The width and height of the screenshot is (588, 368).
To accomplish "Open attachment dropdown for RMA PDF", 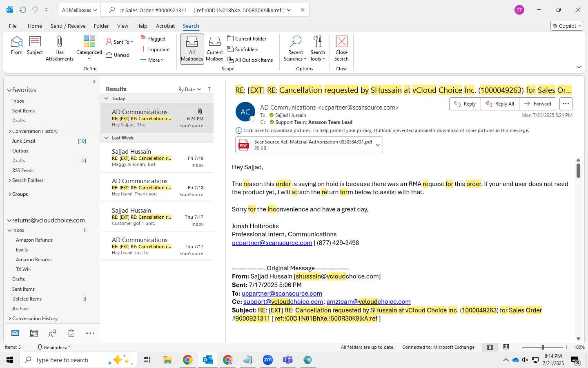I will (378, 145).
